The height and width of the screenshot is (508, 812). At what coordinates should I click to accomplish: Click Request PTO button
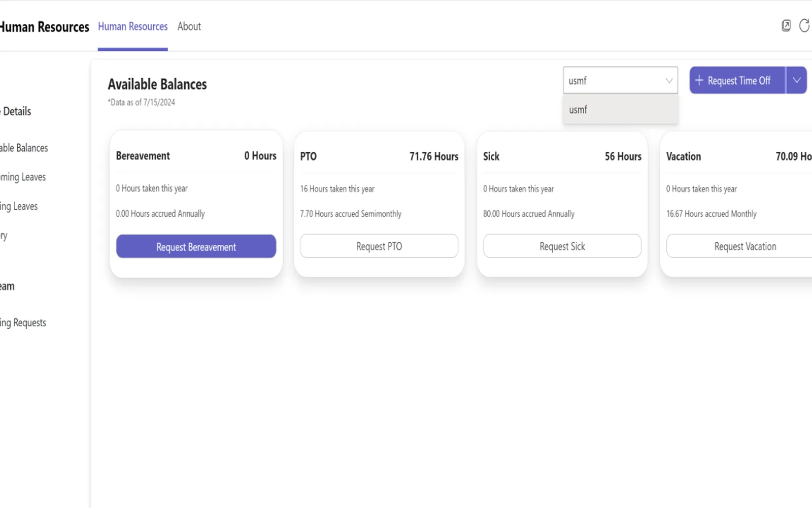point(379,246)
